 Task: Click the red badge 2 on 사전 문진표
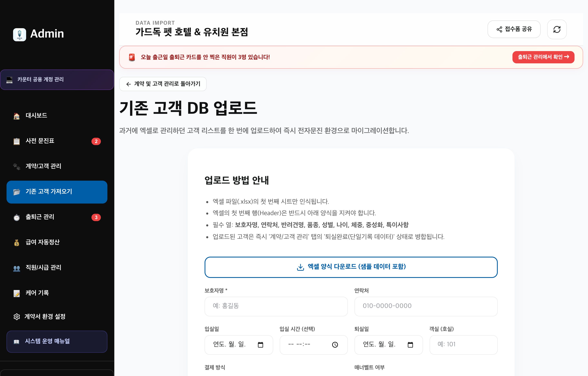96,141
